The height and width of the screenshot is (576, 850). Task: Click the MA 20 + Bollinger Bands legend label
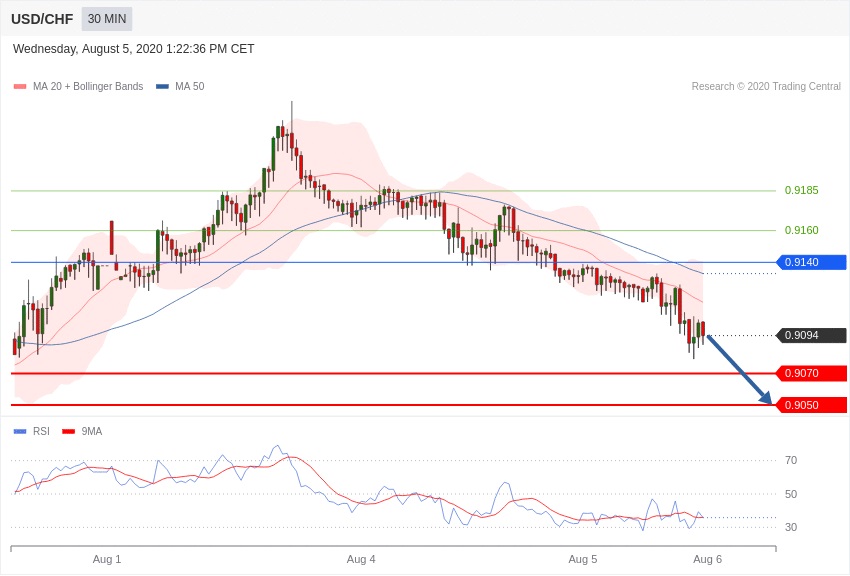pyautogui.click(x=88, y=87)
